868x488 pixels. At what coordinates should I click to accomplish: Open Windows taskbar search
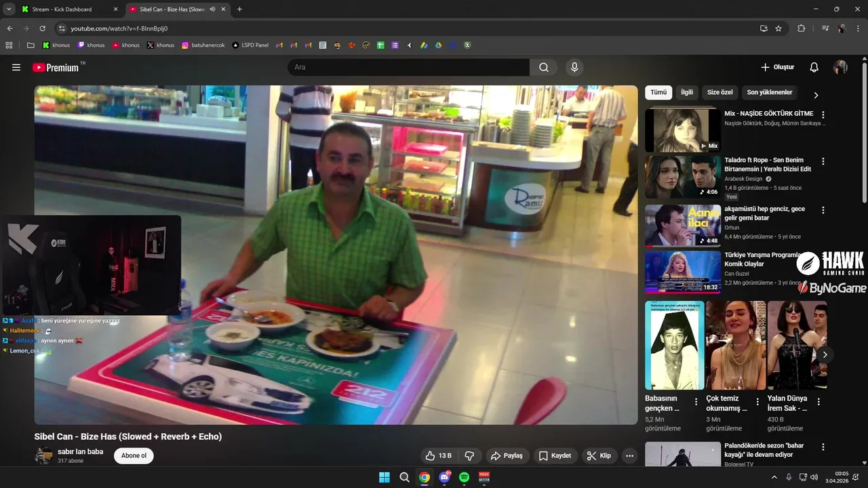click(405, 477)
